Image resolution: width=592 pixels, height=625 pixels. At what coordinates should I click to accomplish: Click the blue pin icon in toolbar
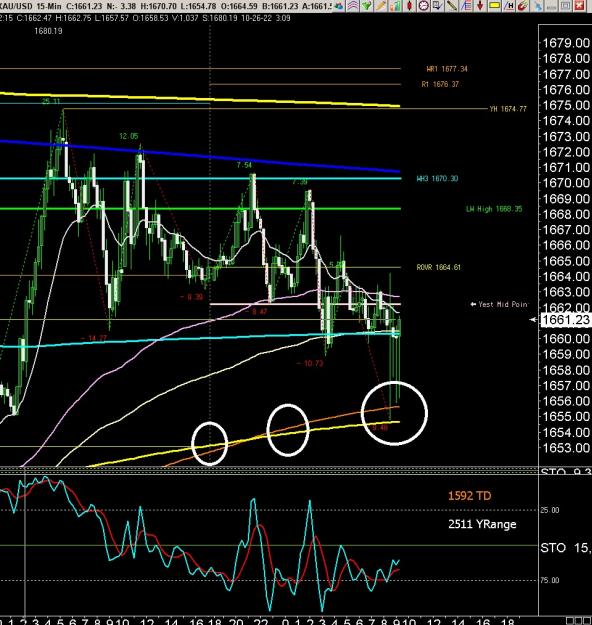[x=537, y=5]
